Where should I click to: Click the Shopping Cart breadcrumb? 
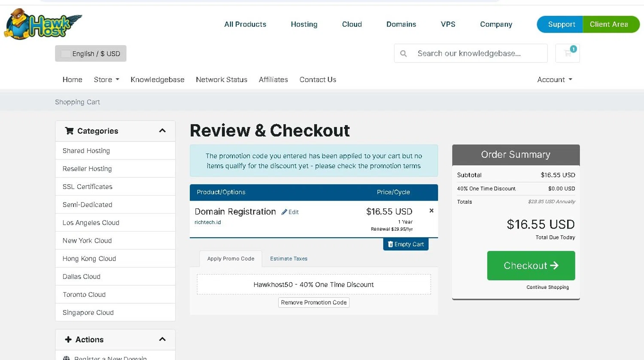pyautogui.click(x=77, y=102)
